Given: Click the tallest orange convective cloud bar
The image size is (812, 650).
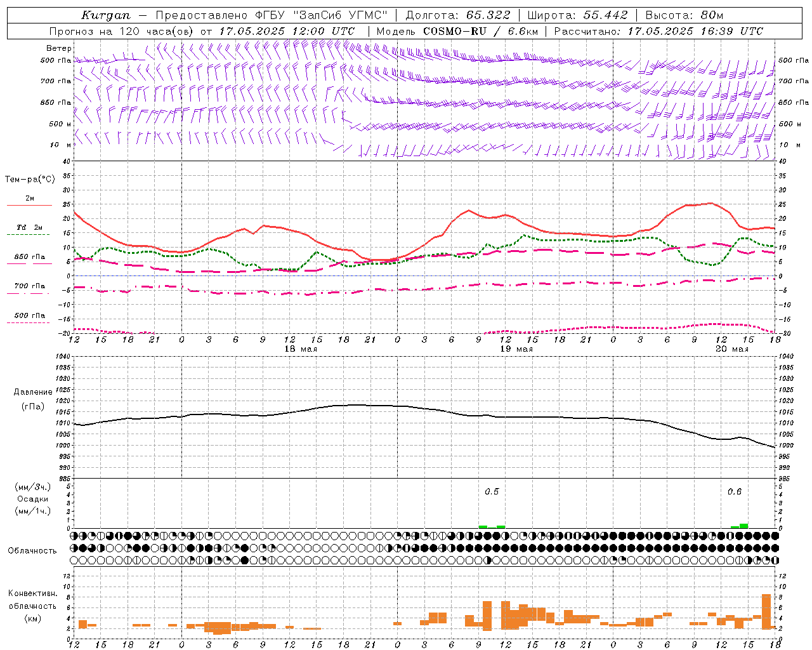Looking at the screenshot, I should point(766,611).
